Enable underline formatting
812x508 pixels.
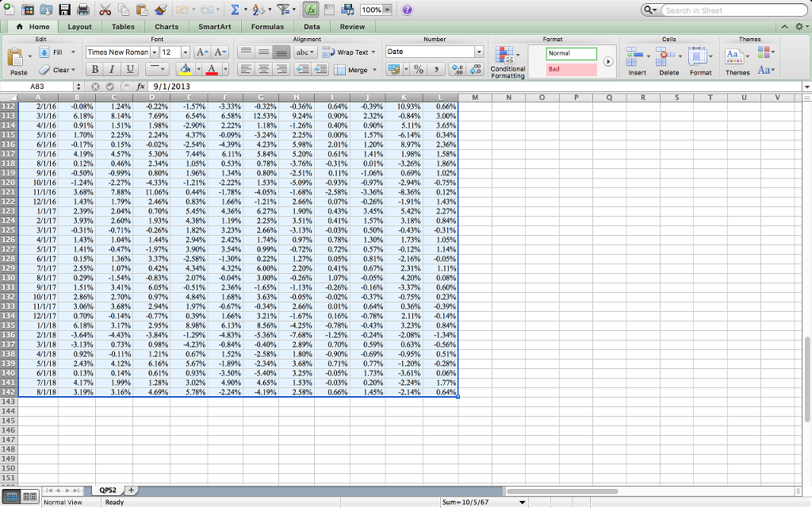(129, 70)
